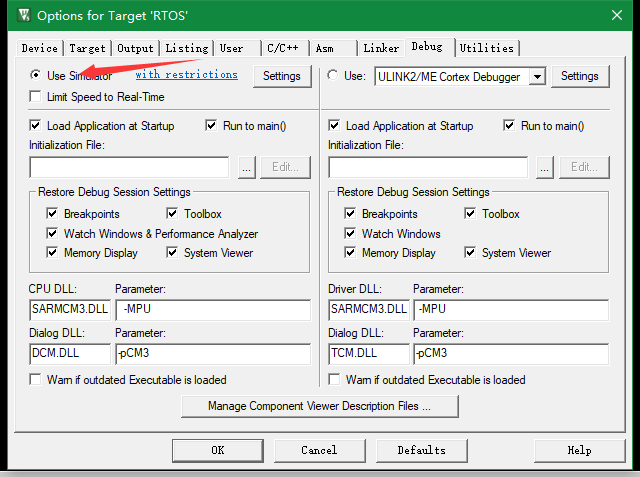
Task: Toggle debugger System Viewer checkbox
Action: point(470,253)
